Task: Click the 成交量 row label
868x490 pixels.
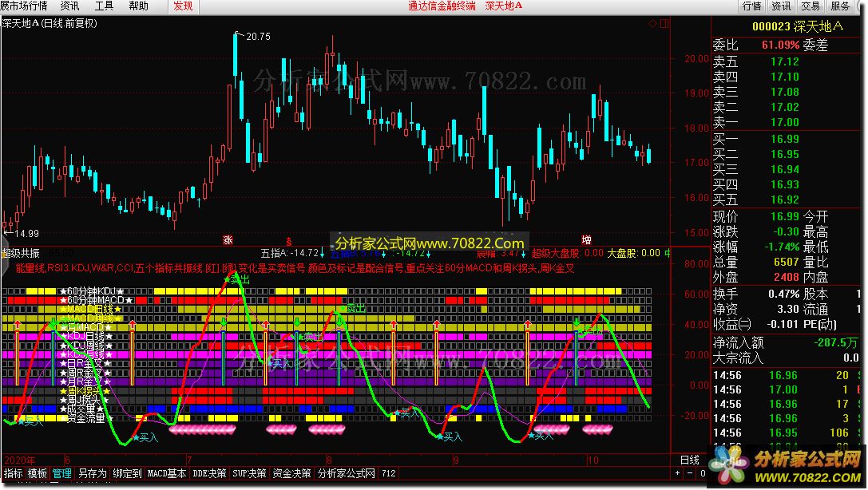Action: [81, 409]
